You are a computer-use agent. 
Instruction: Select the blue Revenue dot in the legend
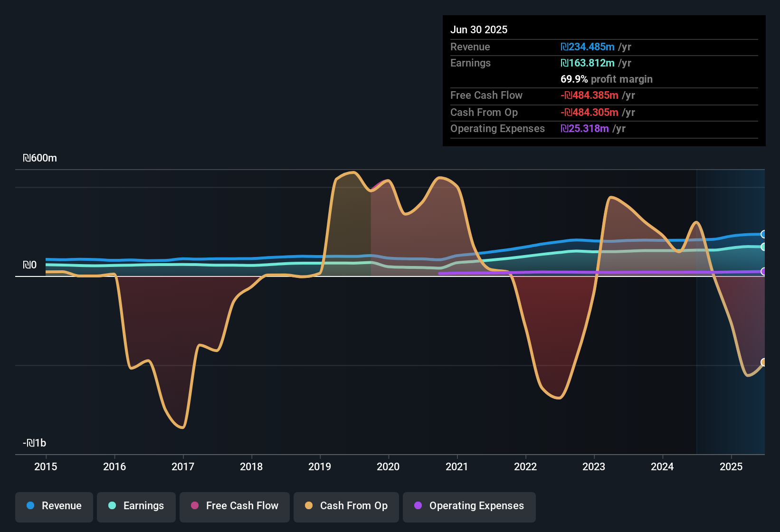(x=30, y=506)
